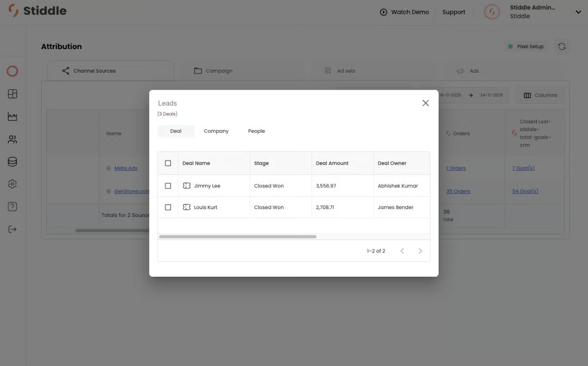
Task: Click the share icon on the Channel Sources tab
Action: click(66, 71)
